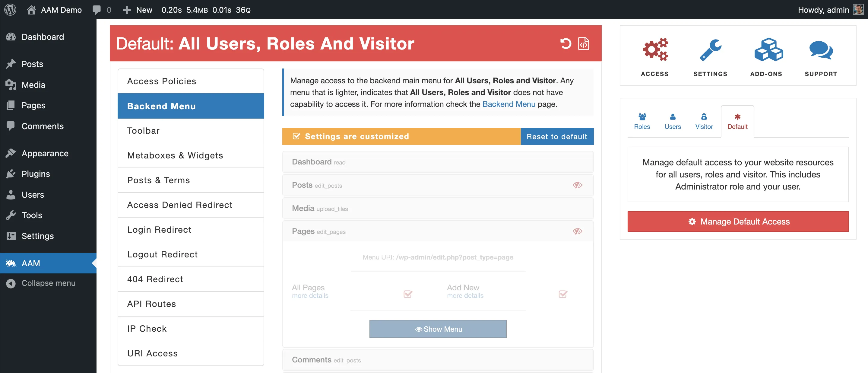
Task: Click Howdy, admin account menu
Action: pos(830,9)
